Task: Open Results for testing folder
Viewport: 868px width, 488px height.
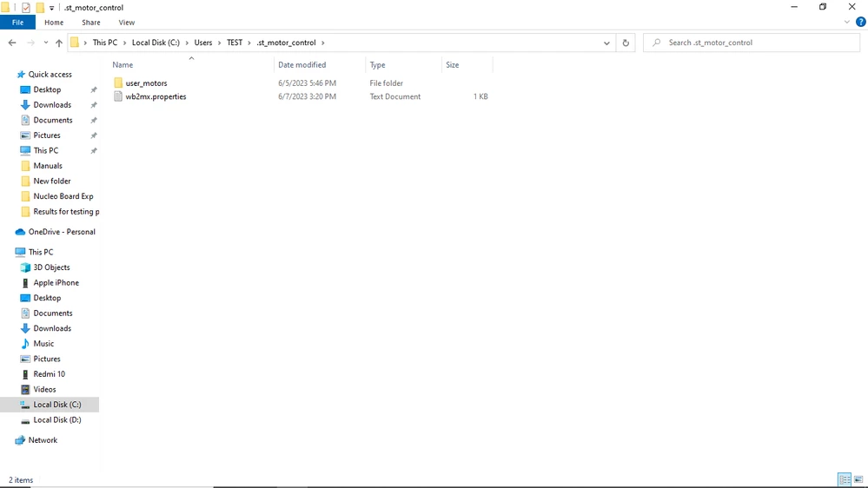Action: [66, 211]
